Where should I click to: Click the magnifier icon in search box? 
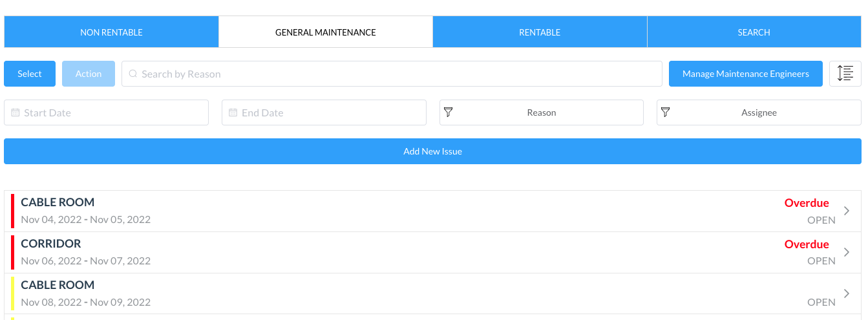click(133, 74)
